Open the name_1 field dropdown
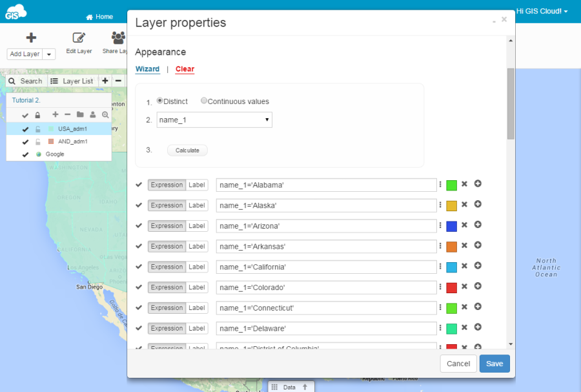The width and height of the screenshot is (581, 392). point(214,119)
